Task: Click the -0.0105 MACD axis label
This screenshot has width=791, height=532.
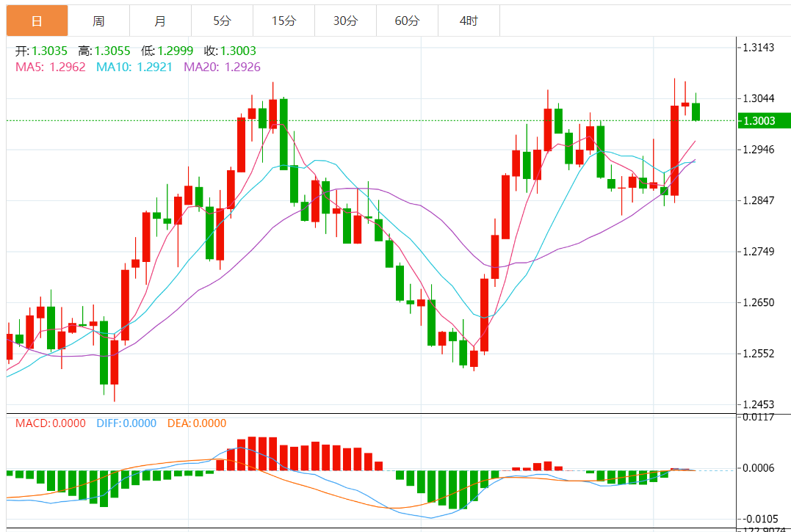Action: [x=759, y=520]
